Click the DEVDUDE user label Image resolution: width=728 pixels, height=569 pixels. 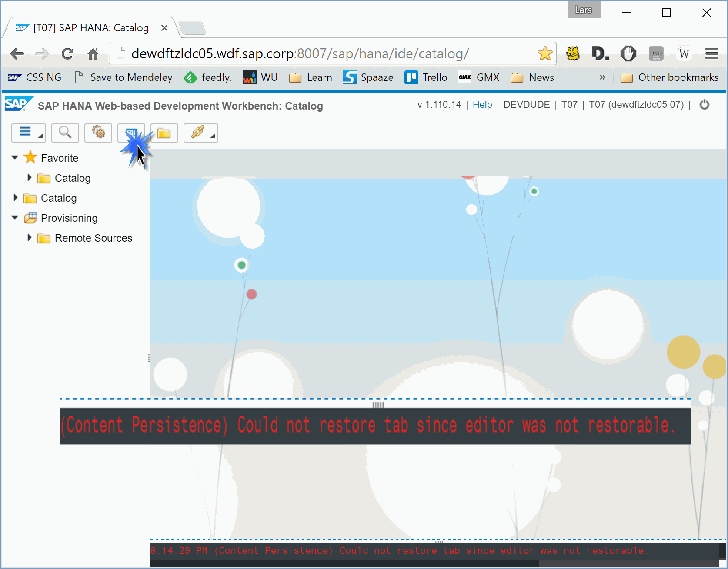tap(527, 105)
